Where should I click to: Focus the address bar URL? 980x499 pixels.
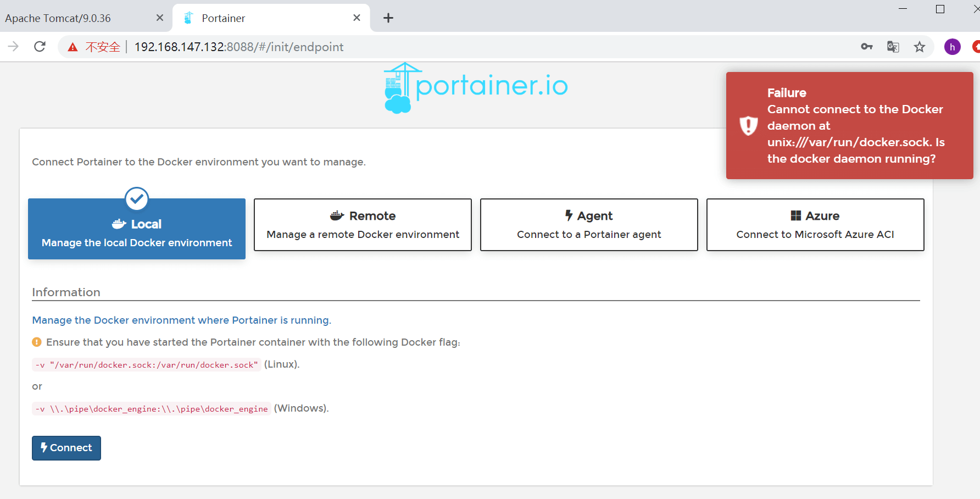(x=239, y=47)
